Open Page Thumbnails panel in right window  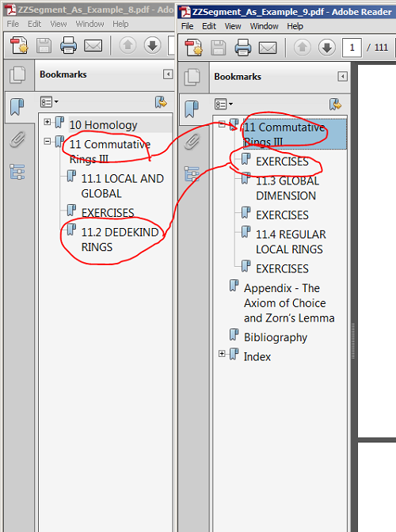pos(192,77)
